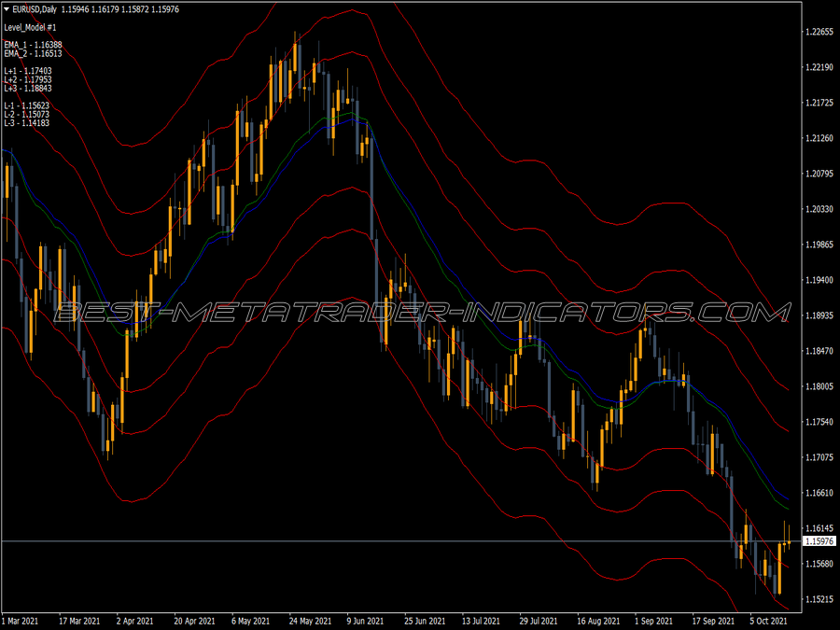Click the 17 Mar 2021 date label
The image size is (840, 630).
pos(79,622)
